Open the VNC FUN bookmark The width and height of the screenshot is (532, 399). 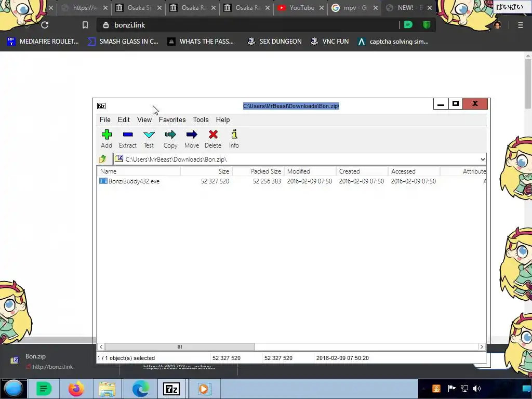coord(330,42)
